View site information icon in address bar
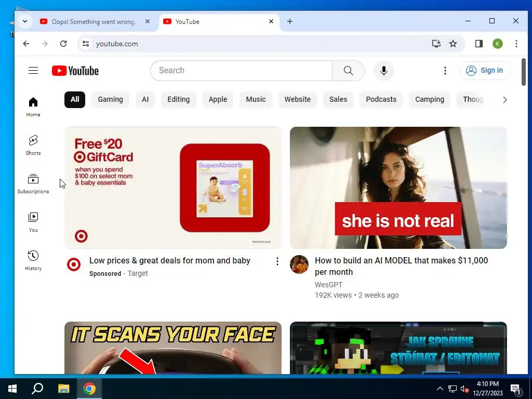Viewport: 532px width, 399px height. tap(86, 44)
